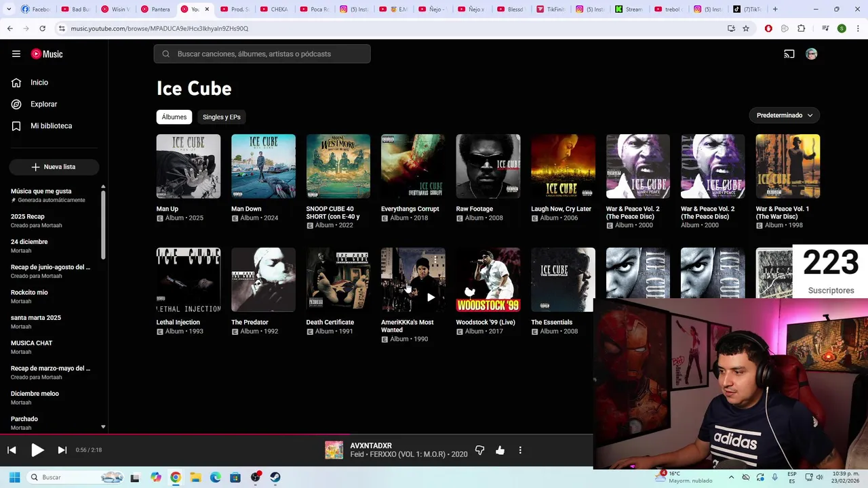Open the hamburger guide menu
This screenshot has height=488, width=868.
[x=16, y=54]
